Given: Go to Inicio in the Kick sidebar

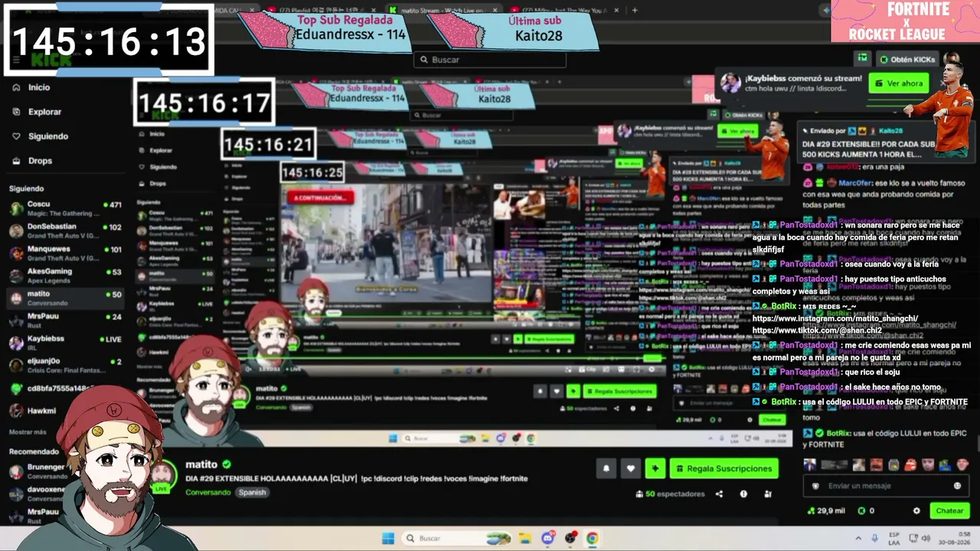Looking at the screenshot, I should (39, 87).
